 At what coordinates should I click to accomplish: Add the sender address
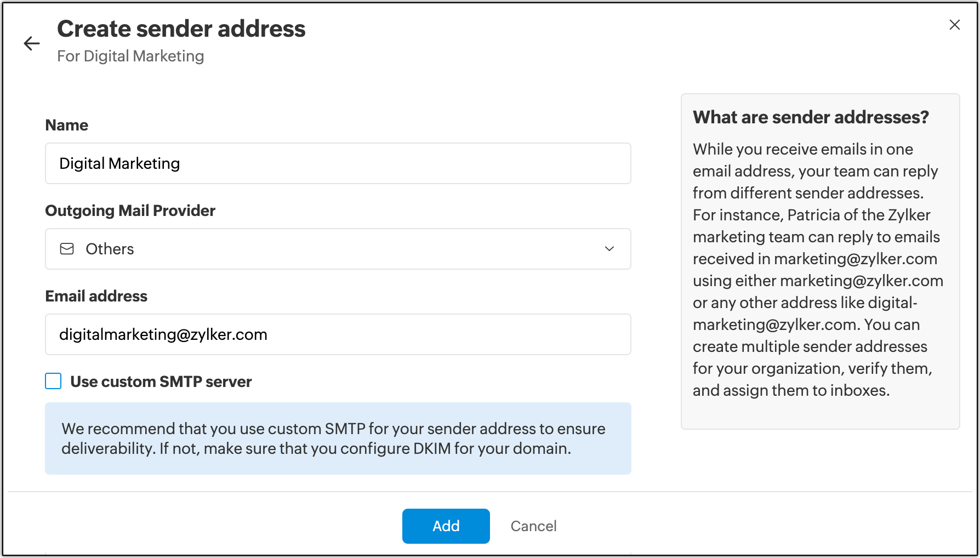point(446,526)
